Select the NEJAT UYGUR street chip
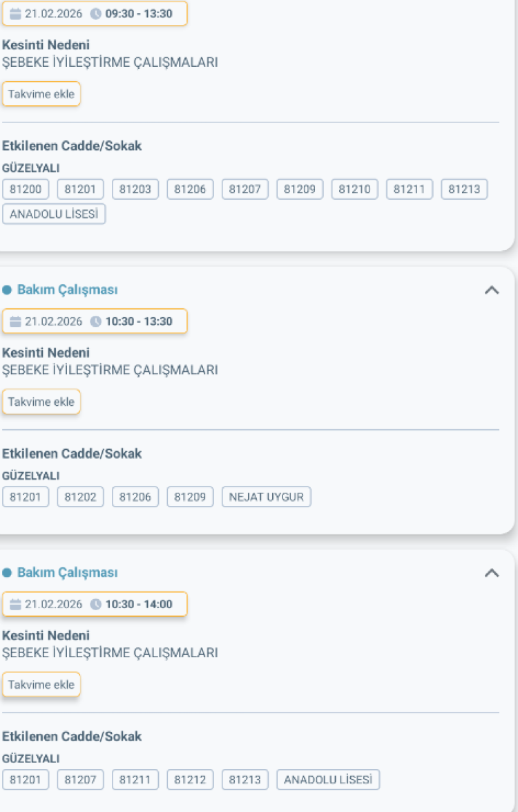This screenshot has width=518, height=812. [266, 496]
